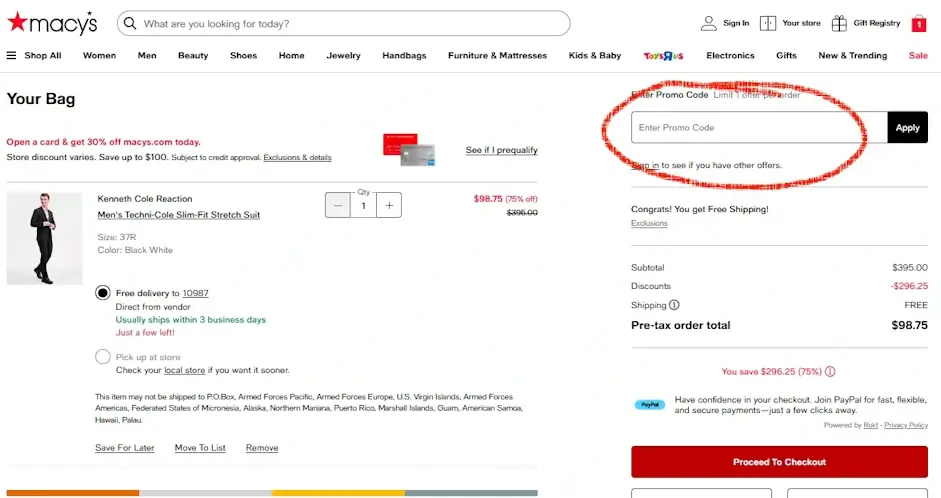This screenshot has width=941, height=498.
Task: Select Free delivery radio option
Action: click(103, 293)
